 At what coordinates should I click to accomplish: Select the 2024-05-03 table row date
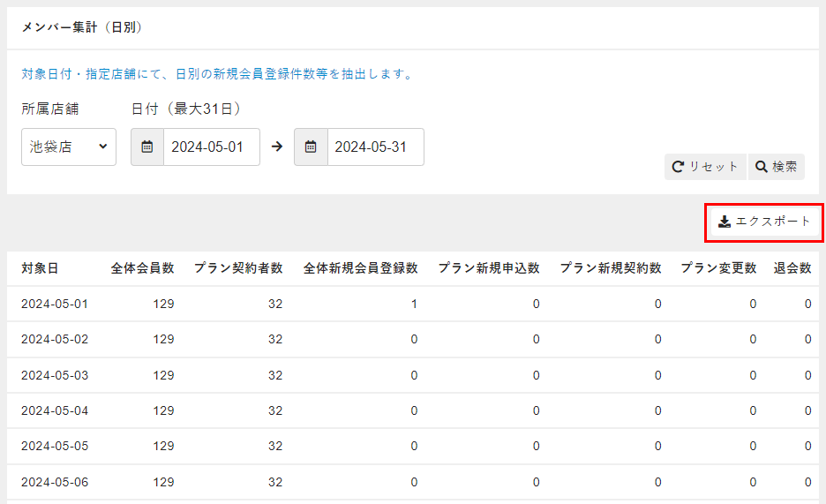click(55, 375)
